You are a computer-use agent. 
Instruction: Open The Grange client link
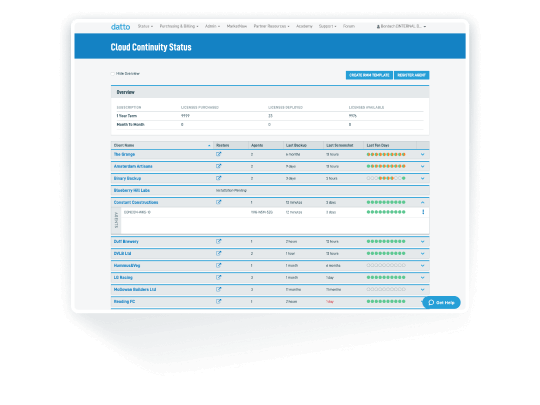tap(124, 154)
